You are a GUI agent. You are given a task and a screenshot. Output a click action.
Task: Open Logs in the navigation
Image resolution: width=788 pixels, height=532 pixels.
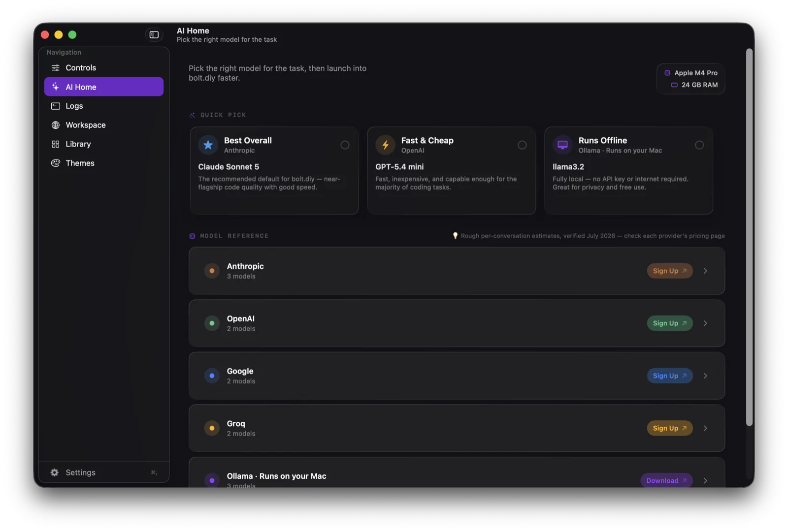(x=104, y=106)
